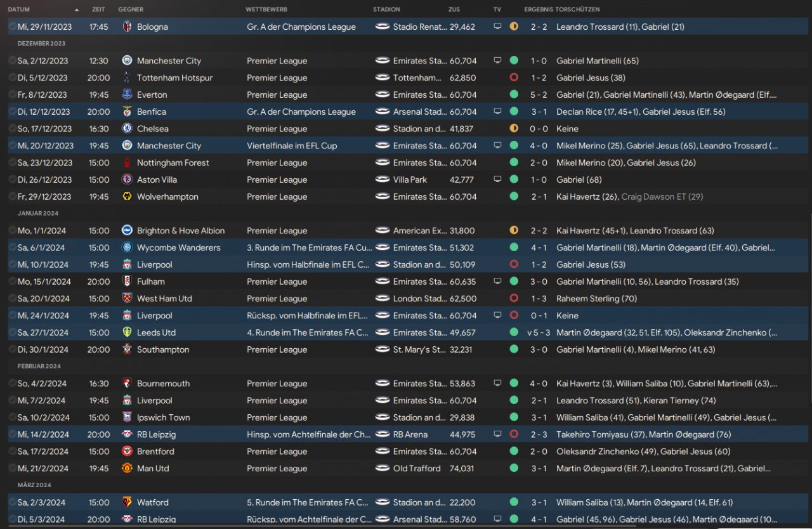Click the Bologna club badge

(x=127, y=27)
